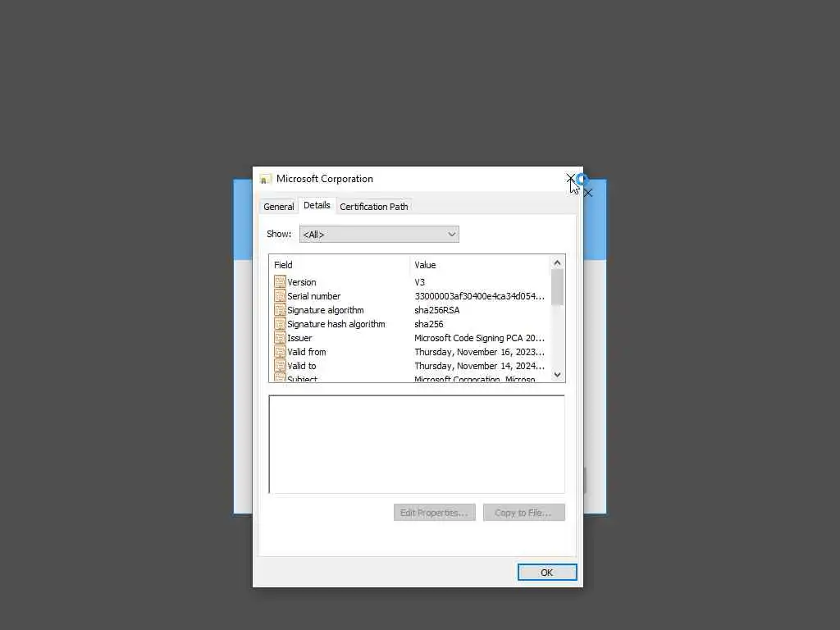Close the Microsoft Corporation certificate dialog
The width and height of the screenshot is (840, 630).
point(571,178)
